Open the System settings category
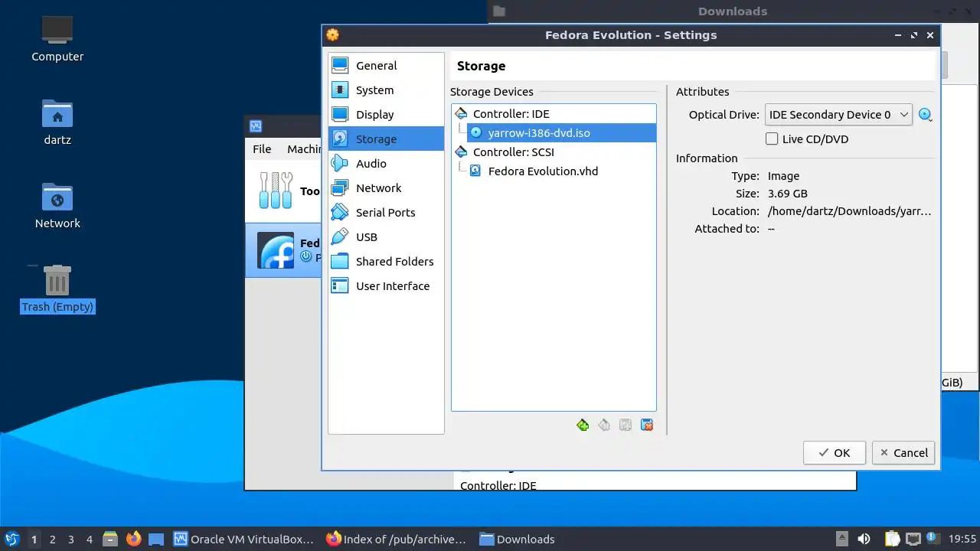 [x=386, y=90]
